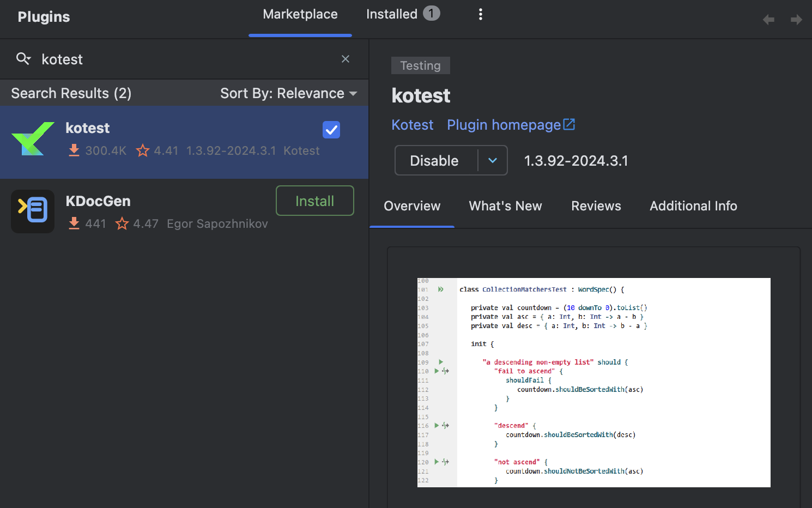Click the Plugins panel title
This screenshot has width=812, height=508.
(x=44, y=17)
